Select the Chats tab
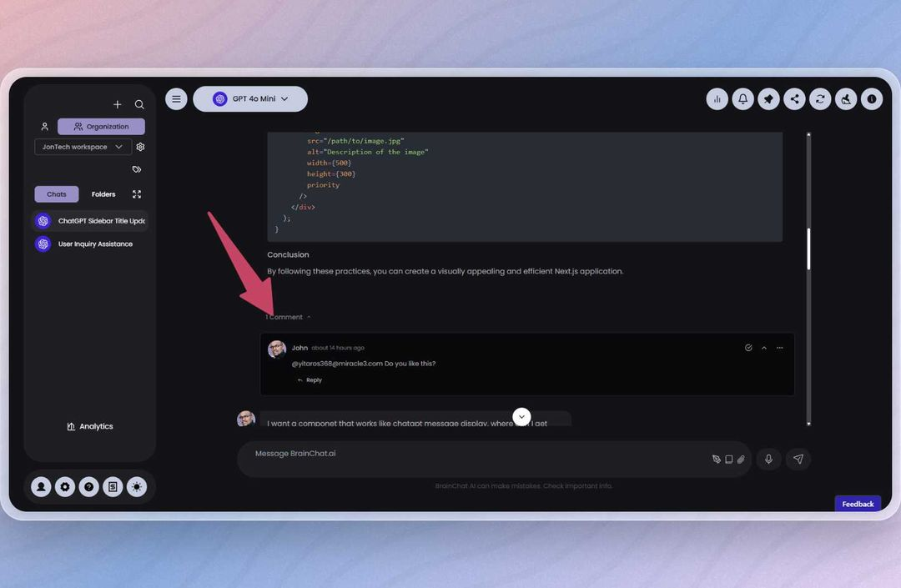Viewport: 901px width, 588px height. click(x=57, y=194)
